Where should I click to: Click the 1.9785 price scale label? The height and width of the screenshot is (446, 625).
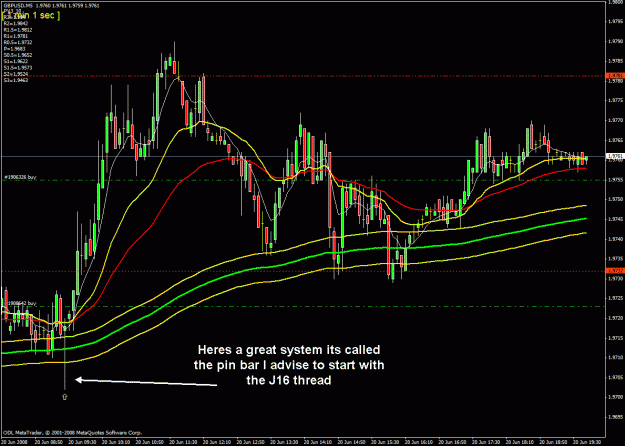pos(616,61)
